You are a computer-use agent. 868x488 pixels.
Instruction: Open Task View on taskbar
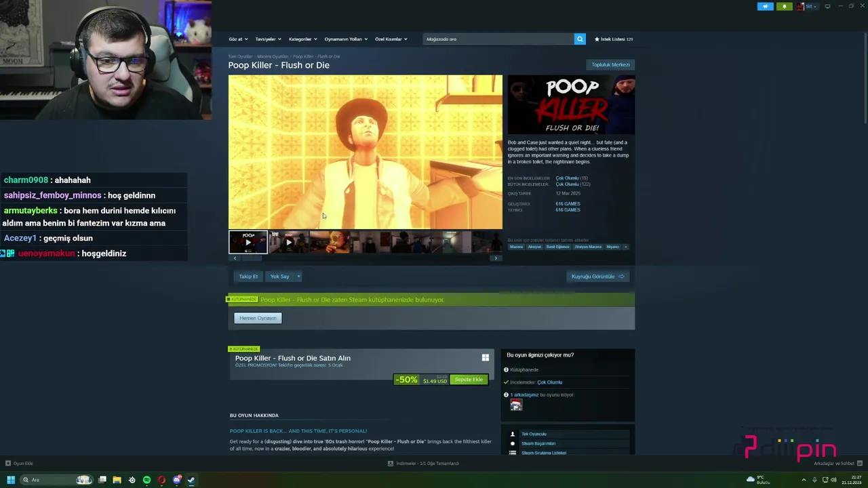click(x=102, y=480)
